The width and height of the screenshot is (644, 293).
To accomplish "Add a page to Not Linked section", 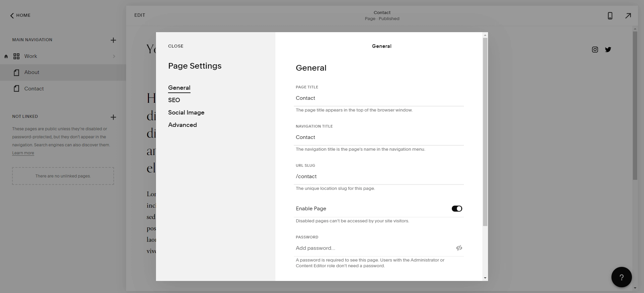I will [x=113, y=117].
